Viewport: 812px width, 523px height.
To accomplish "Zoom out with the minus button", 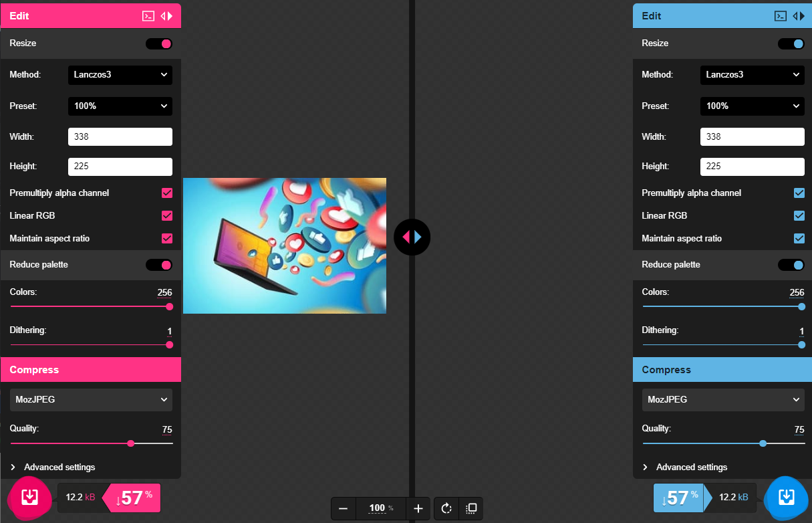I will click(344, 508).
